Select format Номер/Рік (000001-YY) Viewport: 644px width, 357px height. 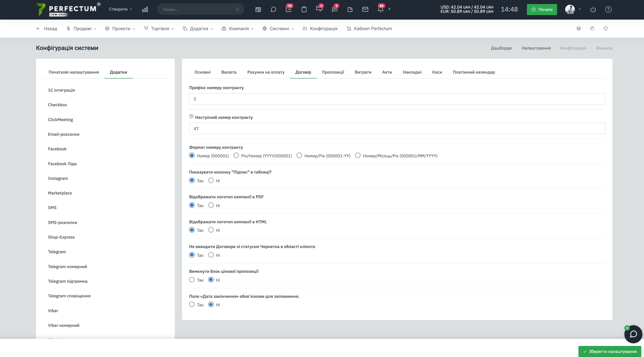299,156
